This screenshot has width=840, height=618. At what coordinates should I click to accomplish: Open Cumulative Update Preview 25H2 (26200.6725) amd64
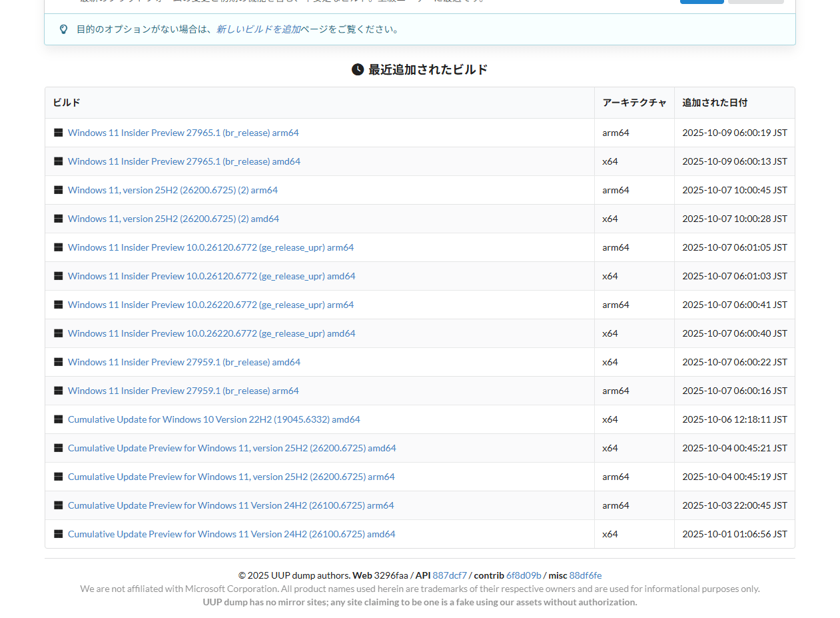pyautogui.click(x=232, y=448)
